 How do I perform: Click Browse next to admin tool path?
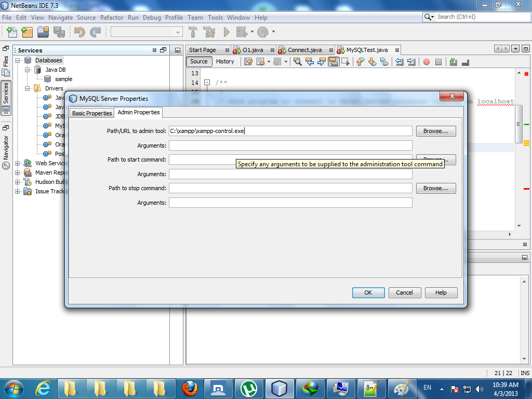(x=436, y=131)
